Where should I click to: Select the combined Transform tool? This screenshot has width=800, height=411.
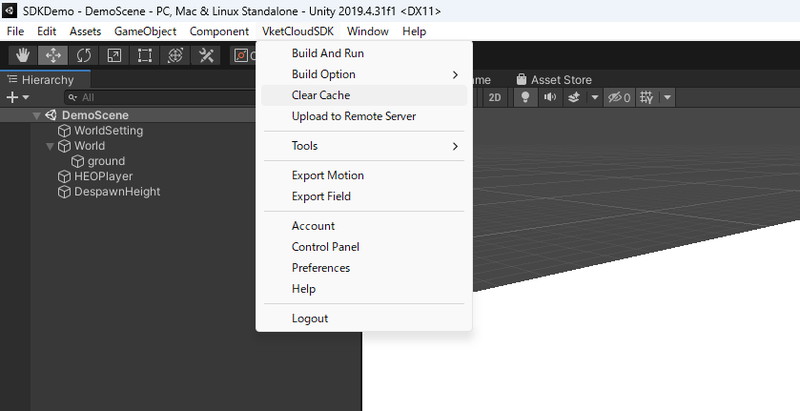click(x=176, y=55)
